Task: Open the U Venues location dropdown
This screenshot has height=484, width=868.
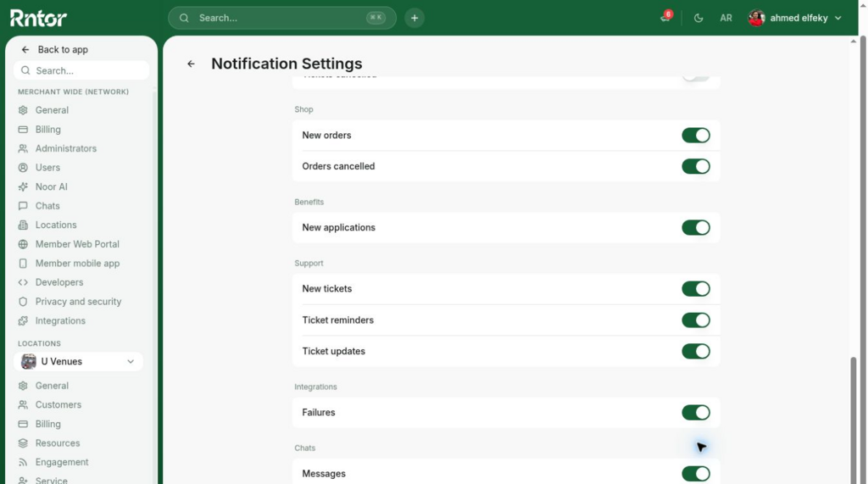Action: coord(78,362)
